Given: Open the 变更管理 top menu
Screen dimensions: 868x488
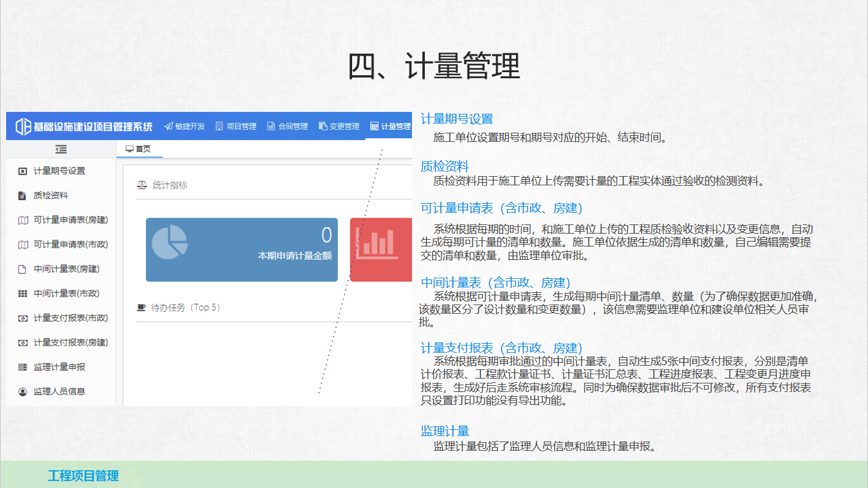Looking at the screenshot, I should (x=339, y=127).
